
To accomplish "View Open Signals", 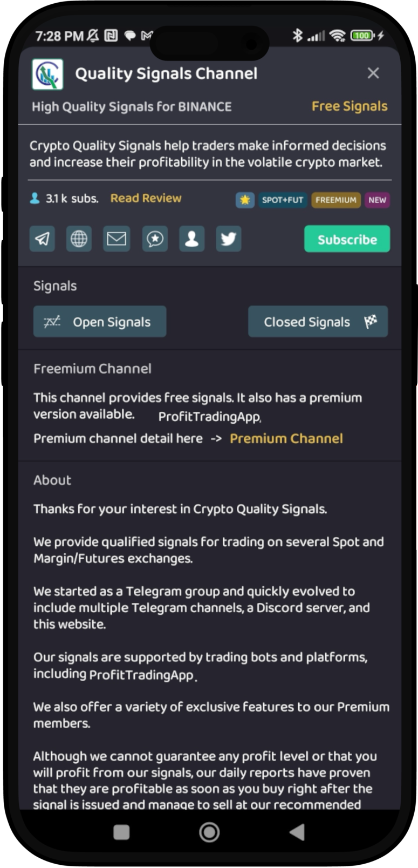I will 100,322.
